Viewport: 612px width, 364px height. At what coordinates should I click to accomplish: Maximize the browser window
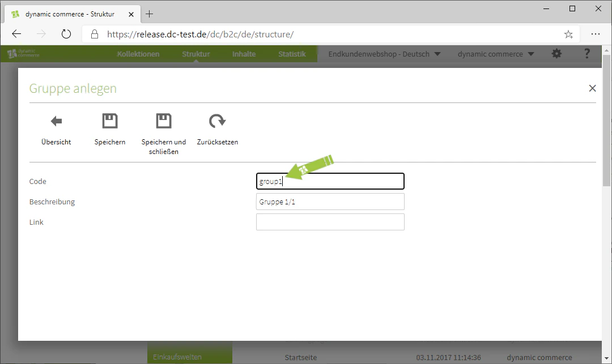click(x=572, y=8)
